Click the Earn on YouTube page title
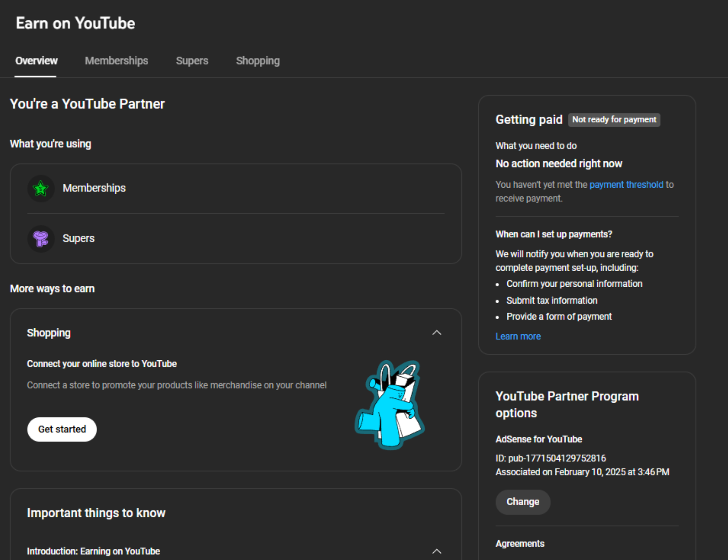This screenshot has width=728, height=560. [x=76, y=23]
